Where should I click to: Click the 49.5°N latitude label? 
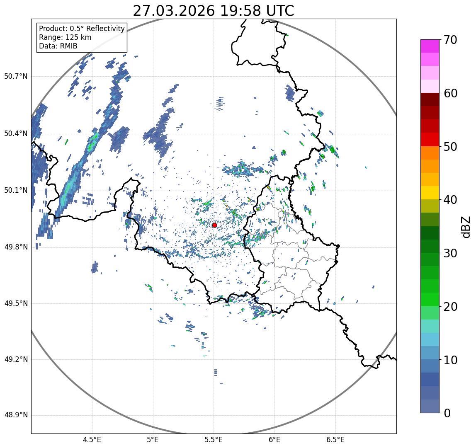pyautogui.click(x=16, y=303)
